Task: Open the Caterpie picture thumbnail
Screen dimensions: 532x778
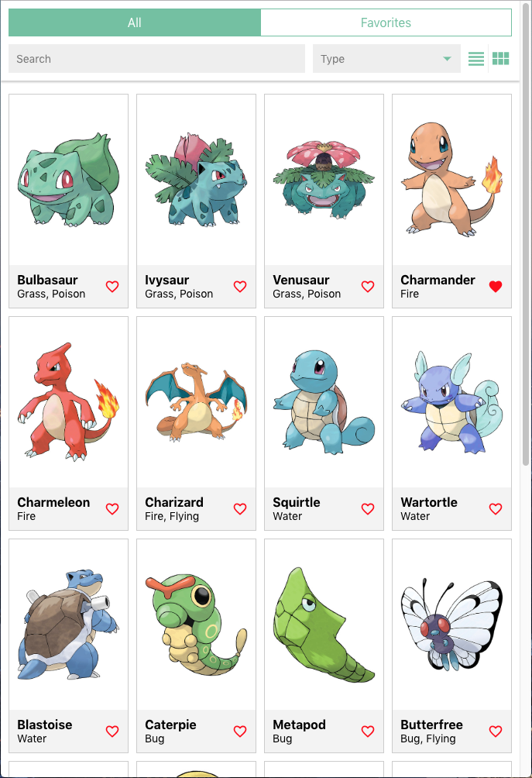Action: pyautogui.click(x=197, y=625)
